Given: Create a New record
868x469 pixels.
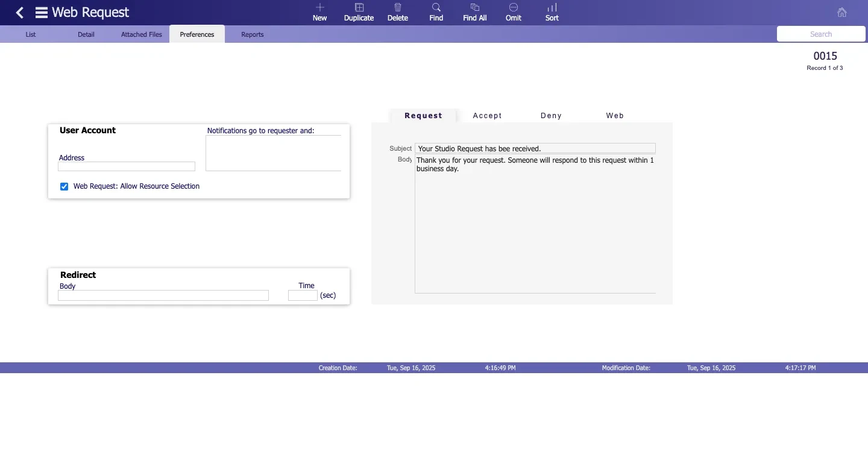Looking at the screenshot, I should click(319, 12).
